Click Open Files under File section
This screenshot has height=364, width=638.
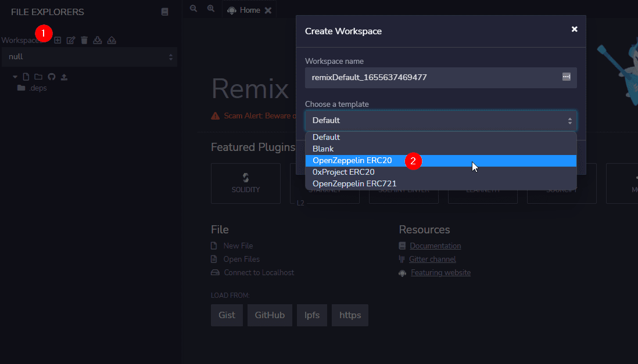click(x=241, y=259)
